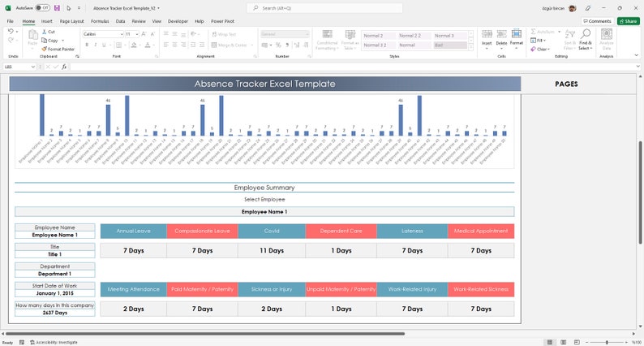Click the Save icon in title bar

coord(57,8)
